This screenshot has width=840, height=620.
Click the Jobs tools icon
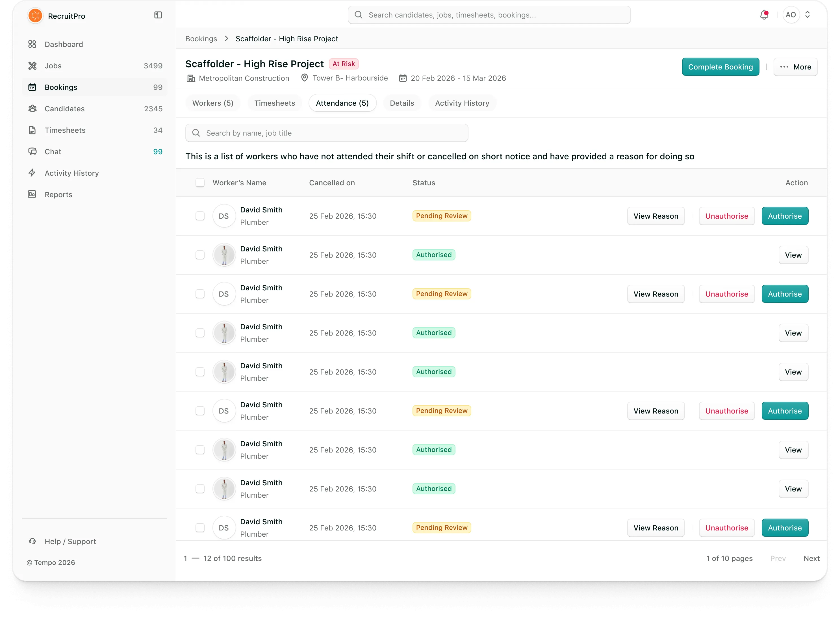(32, 66)
